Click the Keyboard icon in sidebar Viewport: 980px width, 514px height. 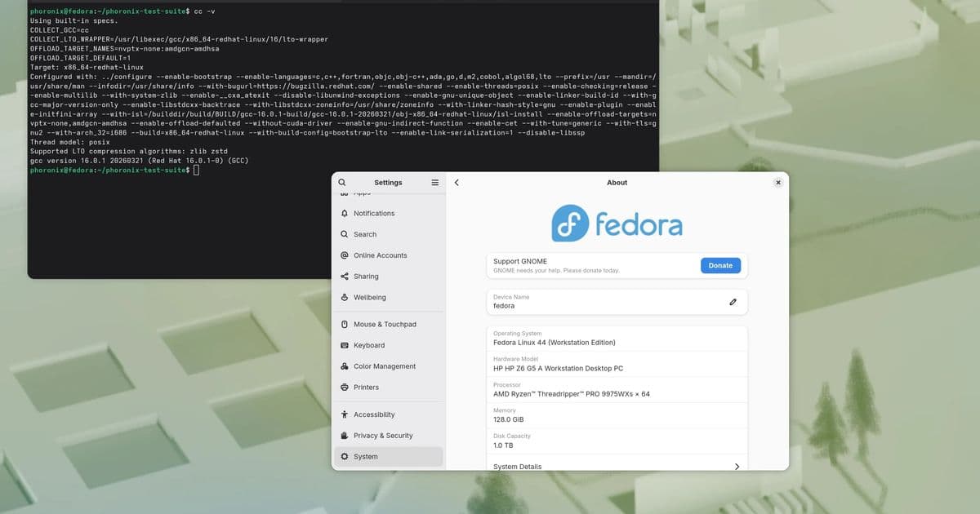[x=345, y=346]
